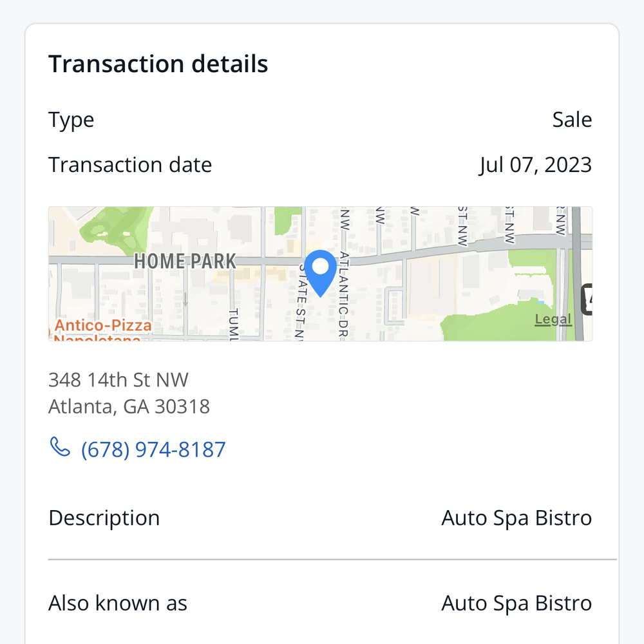Click the Also known as Auto Spa Bistro value
This screenshot has height=644, width=644.
[516, 603]
